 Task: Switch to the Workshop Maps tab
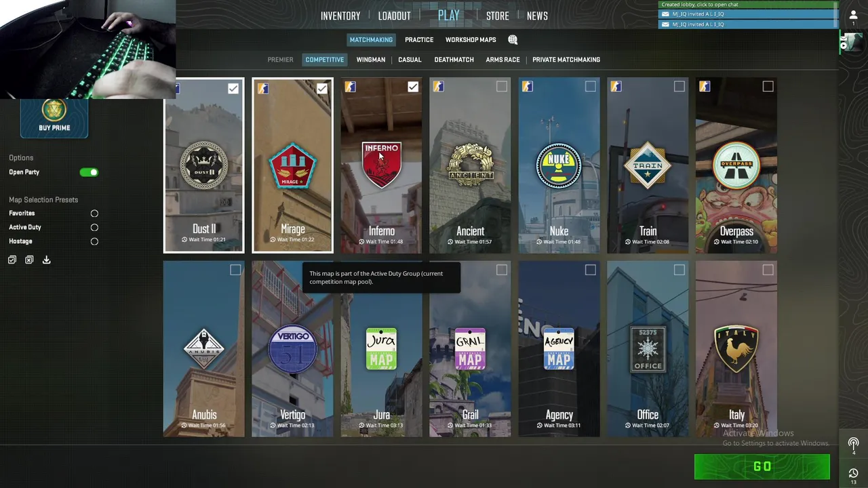[471, 40]
